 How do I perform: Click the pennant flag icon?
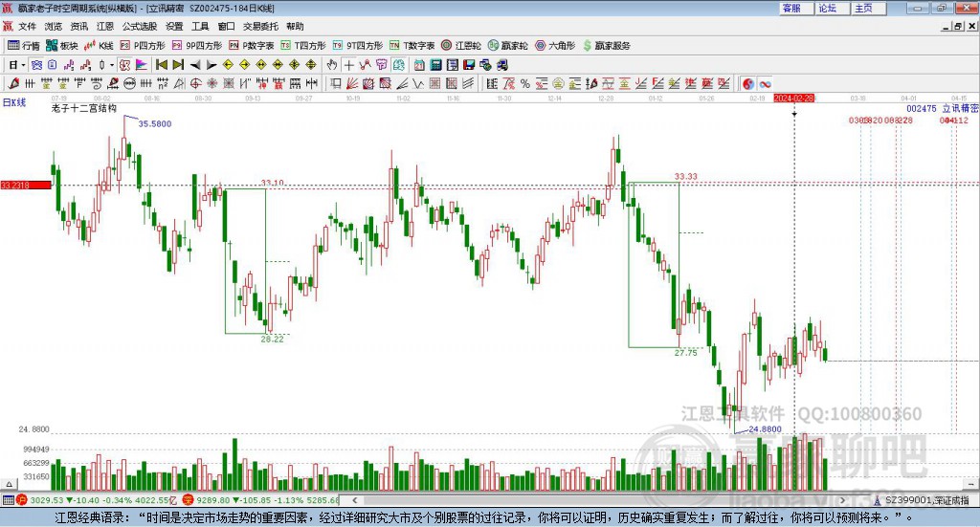pyautogui.click(x=142, y=65)
